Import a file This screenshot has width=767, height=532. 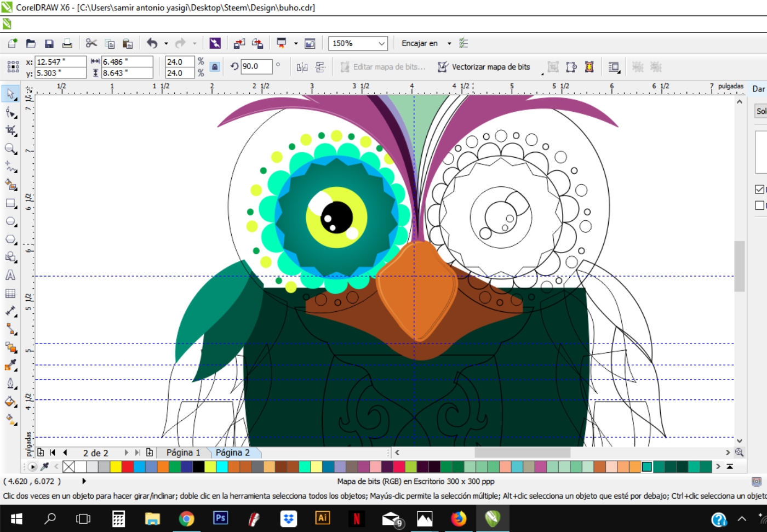(x=239, y=43)
